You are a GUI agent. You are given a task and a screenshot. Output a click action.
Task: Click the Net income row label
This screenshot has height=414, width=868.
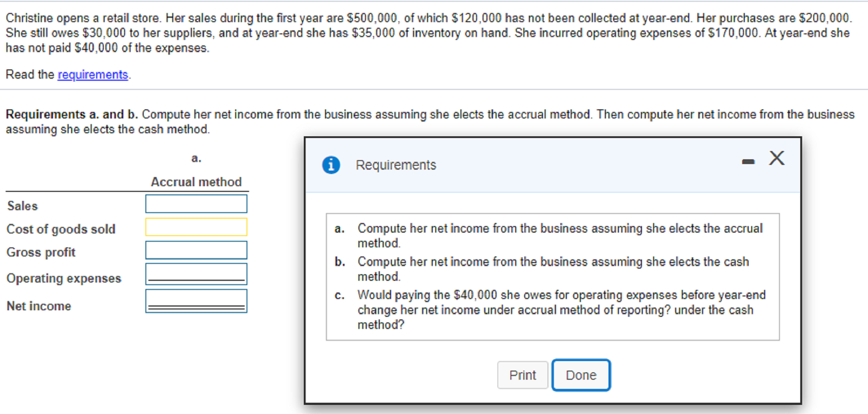pos(39,306)
